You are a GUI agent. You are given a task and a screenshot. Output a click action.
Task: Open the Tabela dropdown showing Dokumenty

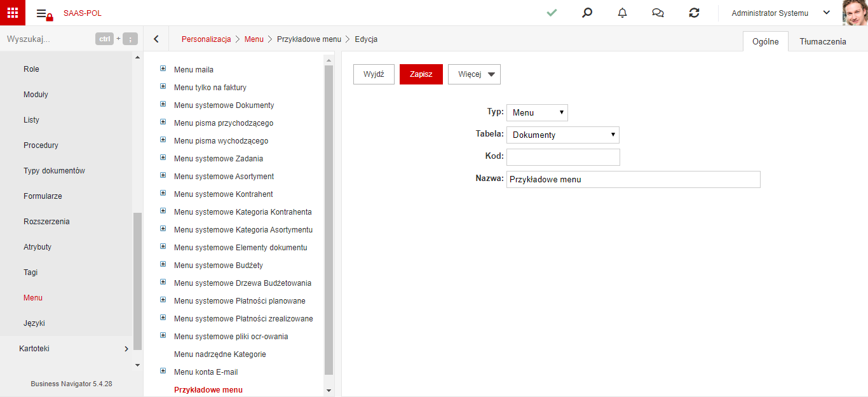pos(563,135)
